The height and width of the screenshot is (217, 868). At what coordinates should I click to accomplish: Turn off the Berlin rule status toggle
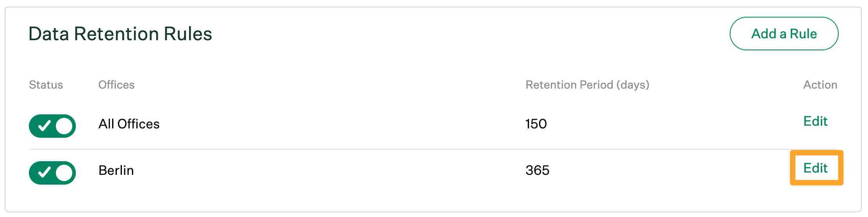coord(52,173)
